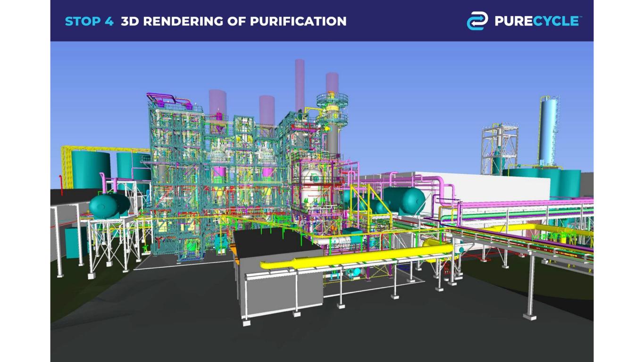The width and height of the screenshot is (644, 362).
Task: Click the "STOP 4" heading text
Action: [89, 21]
